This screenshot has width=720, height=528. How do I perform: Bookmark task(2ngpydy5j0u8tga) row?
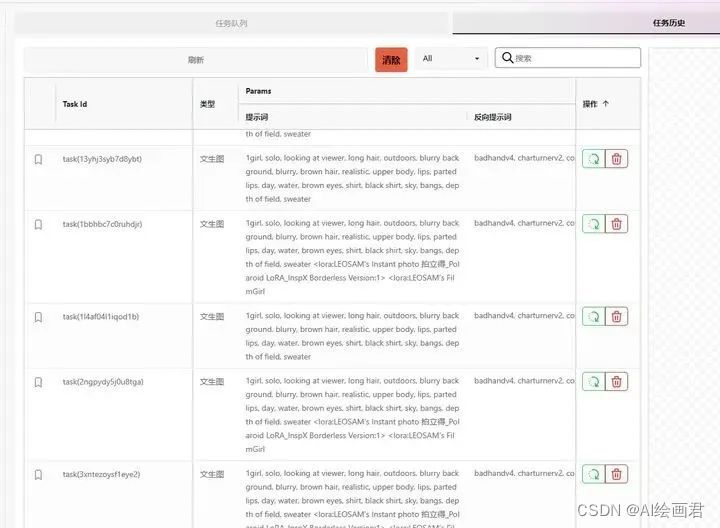click(x=39, y=382)
